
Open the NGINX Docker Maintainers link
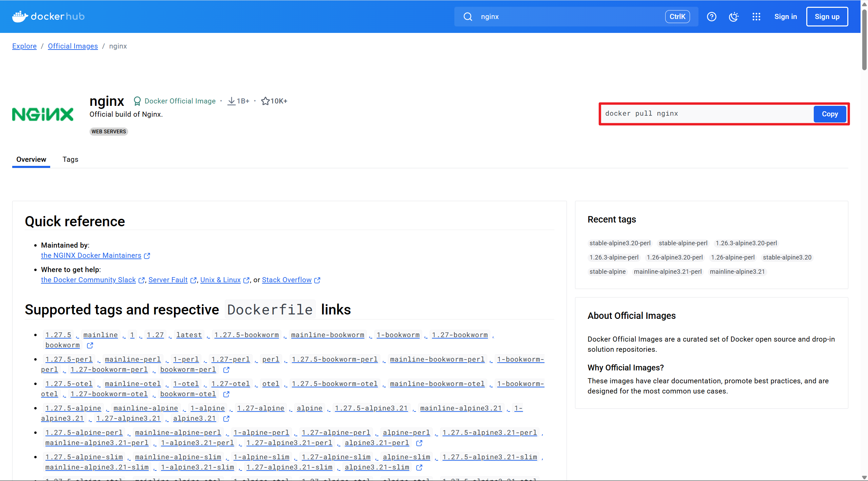pos(91,255)
